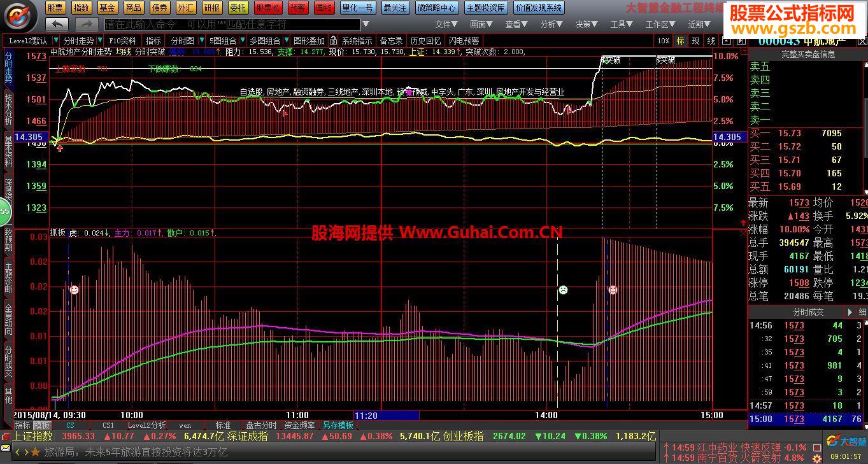Click the red smiley marker after 14:00
868x464 pixels.
pyautogui.click(x=613, y=290)
